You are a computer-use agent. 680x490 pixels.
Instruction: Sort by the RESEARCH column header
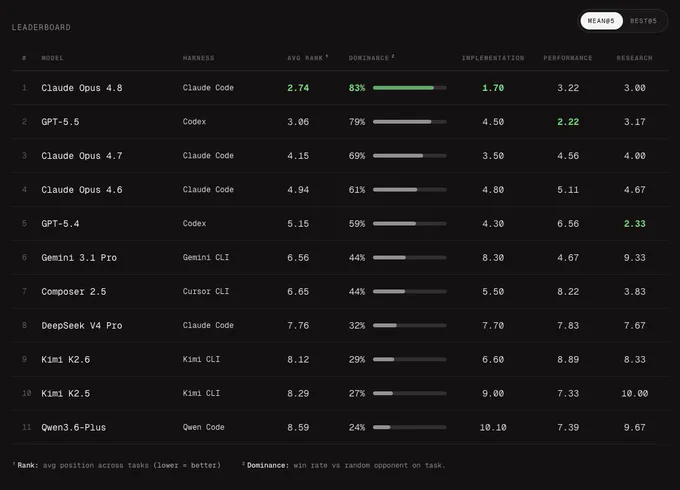pyautogui.click(x=634, y=58)
